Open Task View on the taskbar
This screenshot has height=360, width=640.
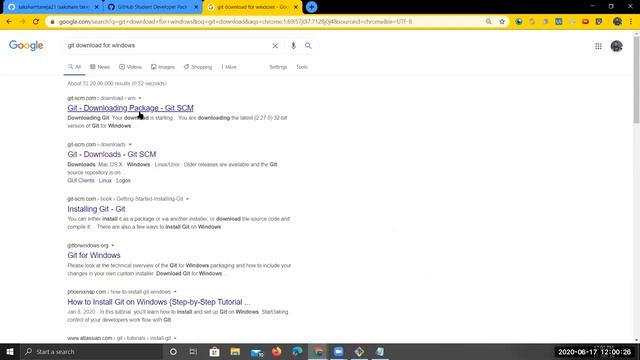click(193, 351)
